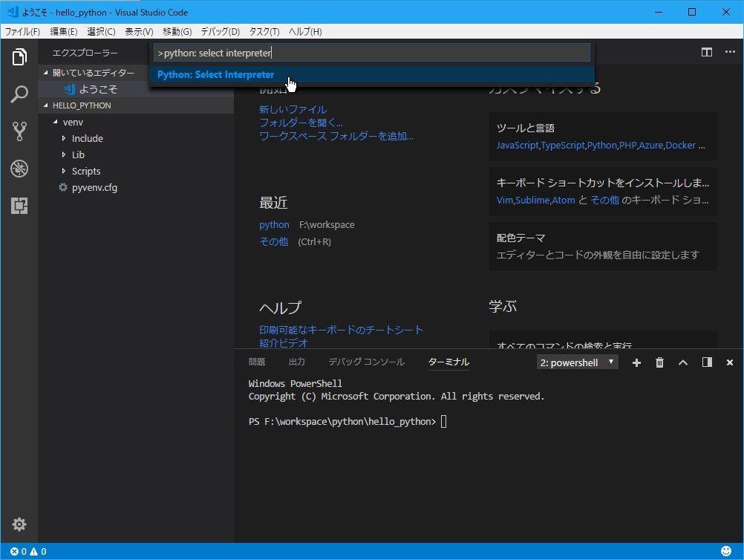Screen dimensions: 744x560
Task: Open the terminal selector dropdown 2: powershell
Action: [x=578, y=362]
